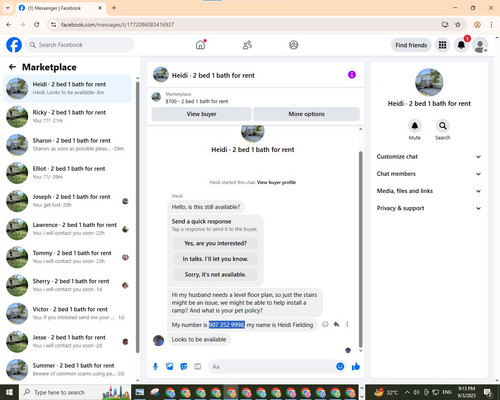Open Ricky conversation in list
The width and height of the screenshot is (500, 400).
pos(67,116)
